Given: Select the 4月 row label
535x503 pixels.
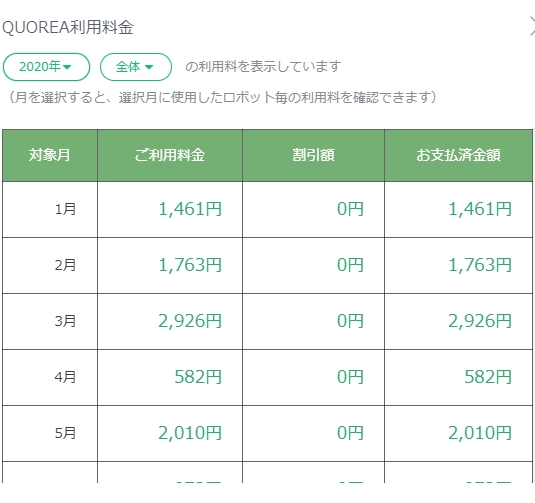Looking at the screenshot, I should (65, 377).
